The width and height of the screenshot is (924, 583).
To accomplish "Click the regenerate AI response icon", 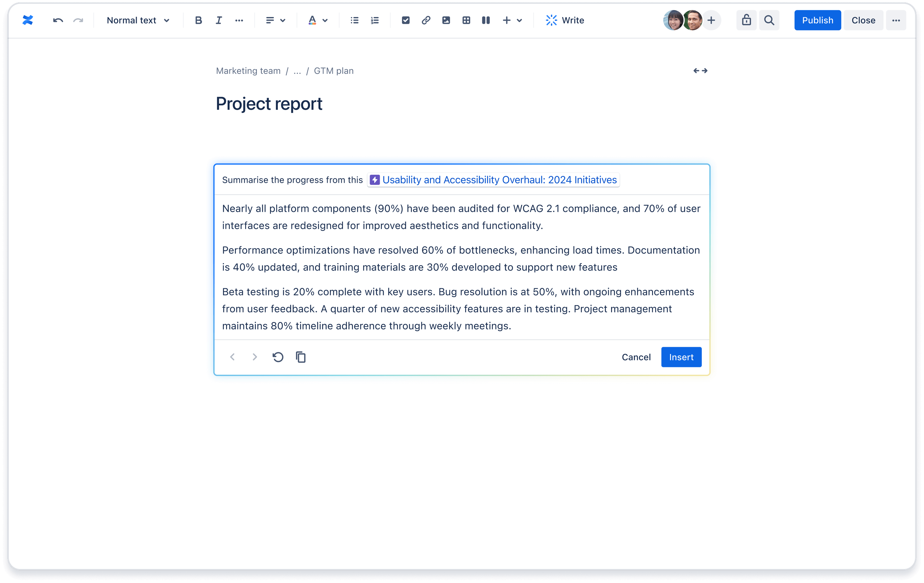I will point(277,357).
